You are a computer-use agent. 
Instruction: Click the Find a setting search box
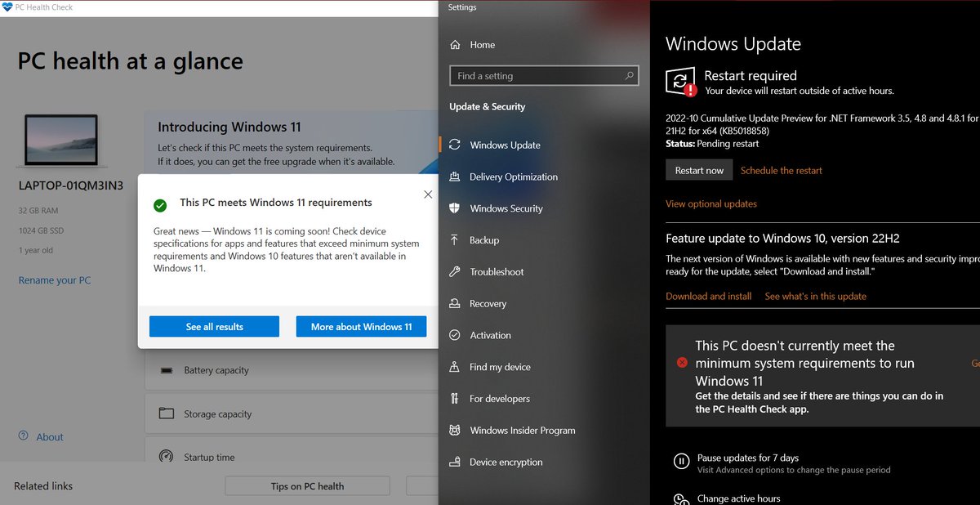tap(544, 76)
